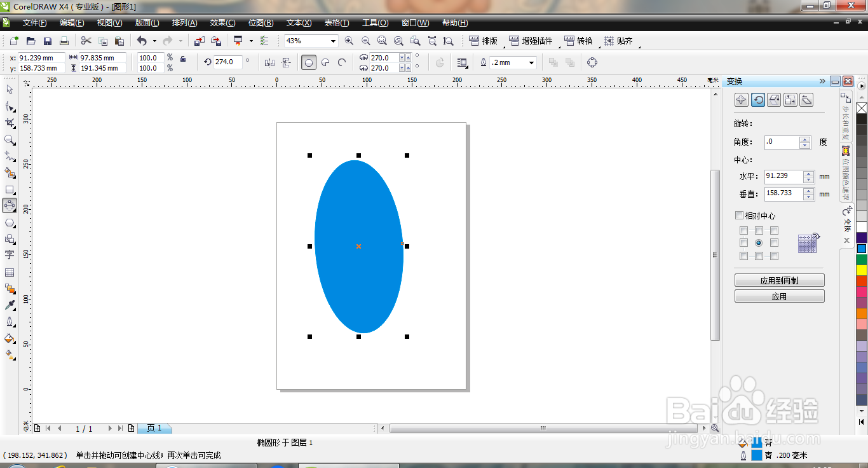
Task: Open a file with folder icon
Action: pos(31,41)
